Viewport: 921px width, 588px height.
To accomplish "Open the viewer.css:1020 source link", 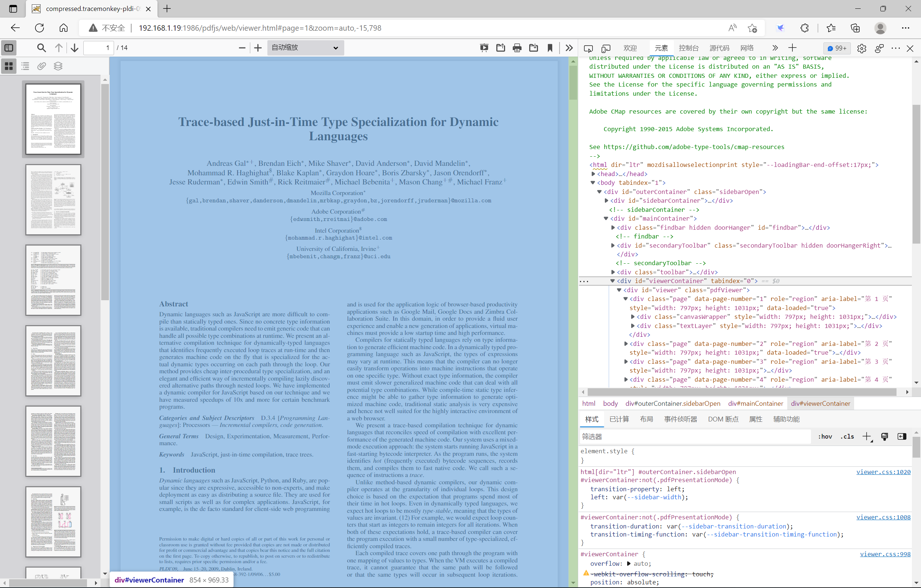I will pyautogui.click(x=883, y=472).
